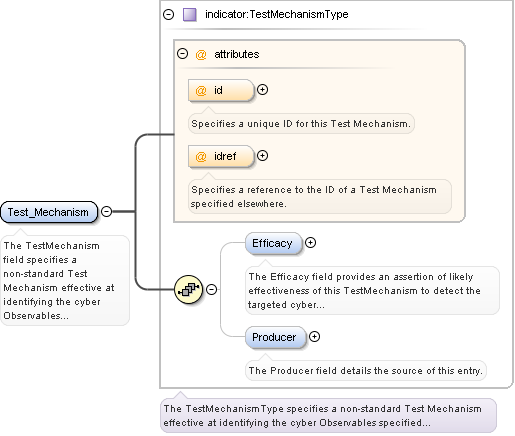
Task: Expand the Producer element
Action: (315, 337)
